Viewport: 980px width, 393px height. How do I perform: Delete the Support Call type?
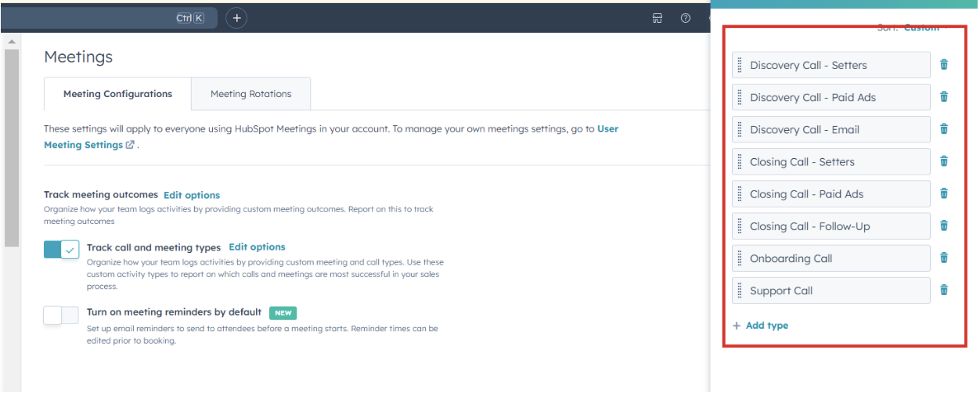943,290
